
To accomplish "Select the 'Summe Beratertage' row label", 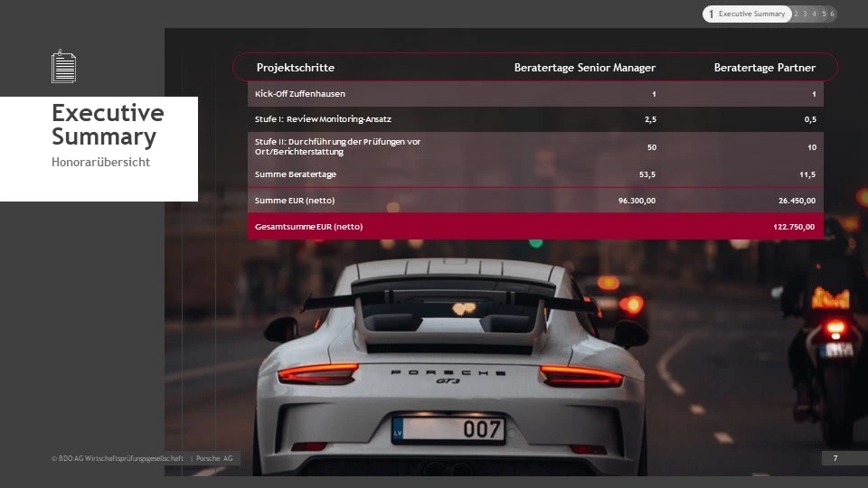I will click(296, 174).
